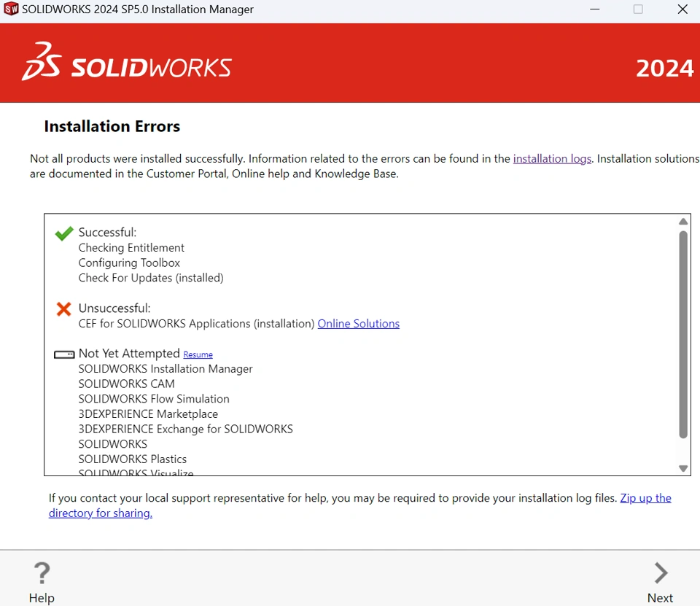The image size is (700, 606).
Task: Click the Next arrow icon
Action: (x=661, y=573)
